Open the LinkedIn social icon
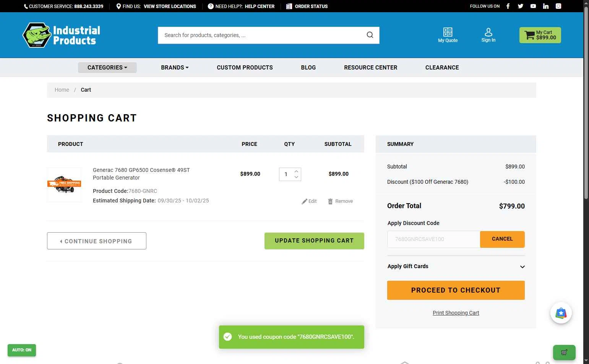The height and width of the screenshot is (364, 589). [x=546, y=6]
